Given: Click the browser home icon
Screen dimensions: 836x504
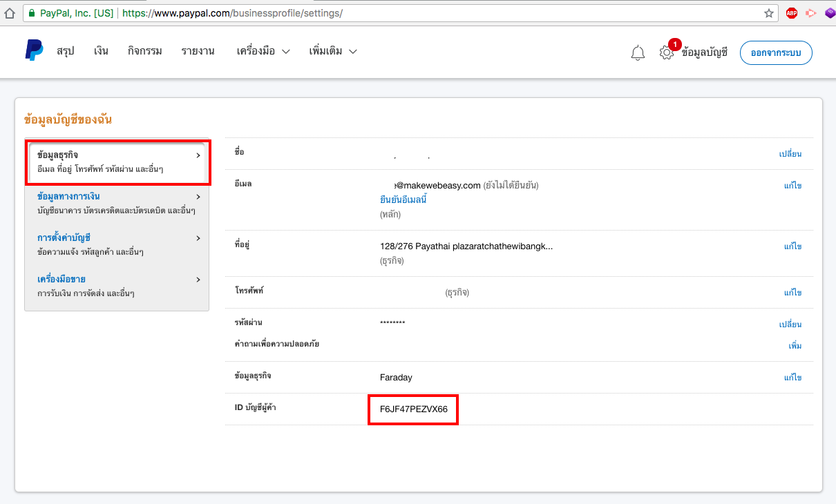Looking at the screenshot, I should [9, 13].
